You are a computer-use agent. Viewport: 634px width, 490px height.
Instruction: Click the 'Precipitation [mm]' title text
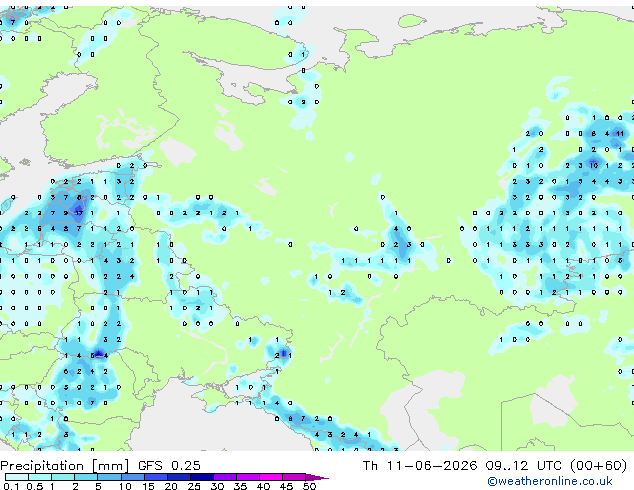[x=65, y=466]
